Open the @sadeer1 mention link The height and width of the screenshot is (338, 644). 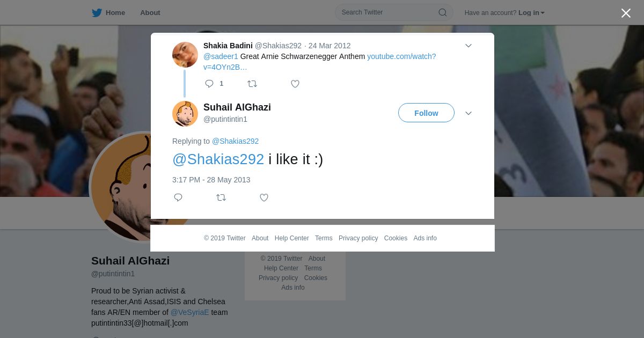coord(221,56)
